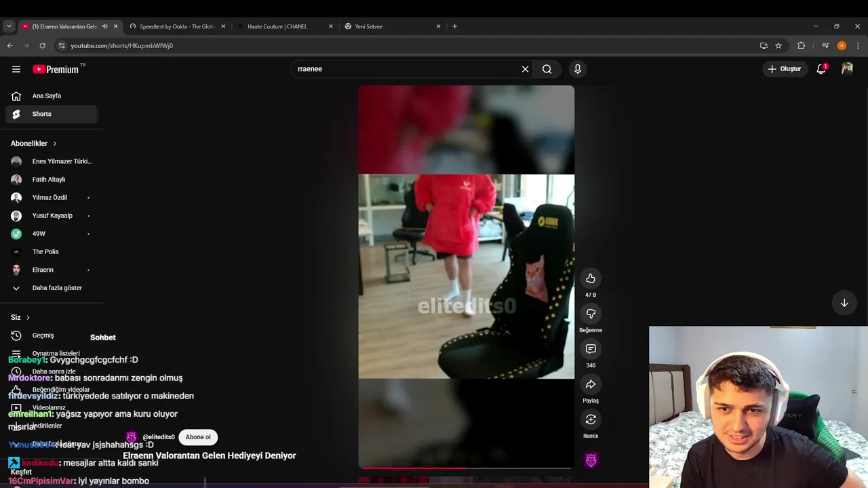Screen dimensions: 868x488
Task: Seek on the shorts red progress bar
Action: coord(467,468)
